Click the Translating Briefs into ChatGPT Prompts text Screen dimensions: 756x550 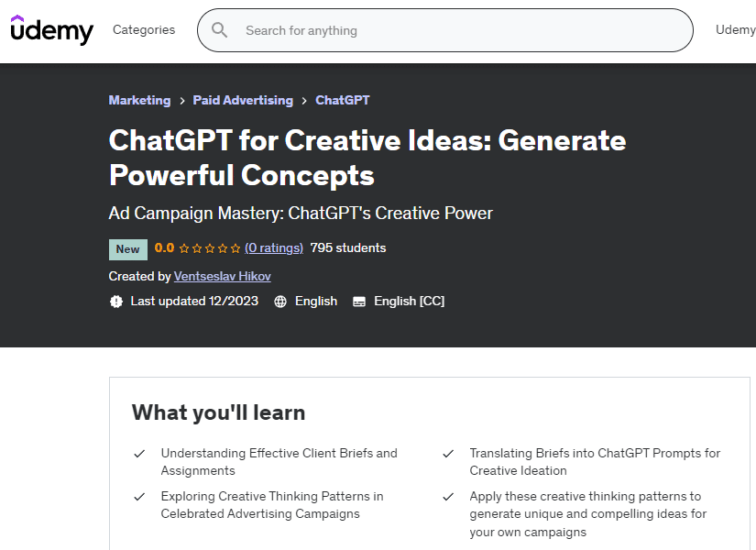[595, 462]
